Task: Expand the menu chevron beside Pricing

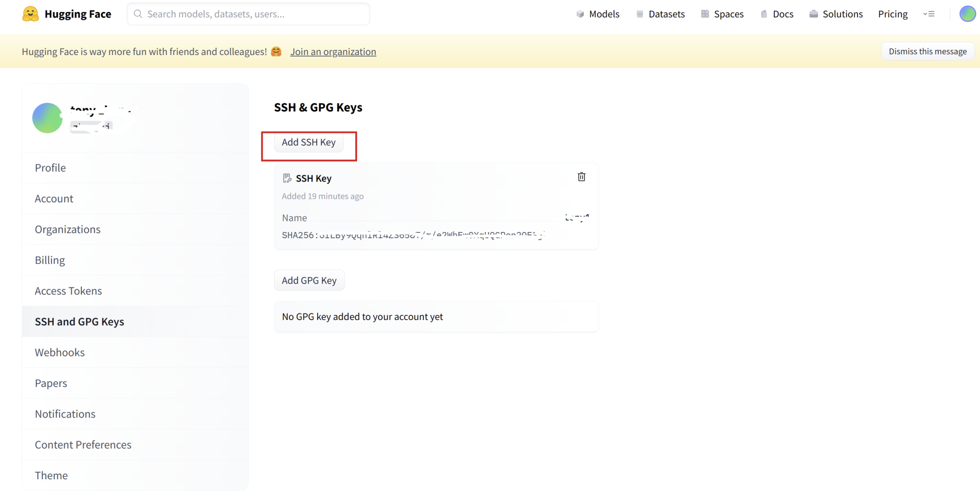Action: tap(929, 14)
